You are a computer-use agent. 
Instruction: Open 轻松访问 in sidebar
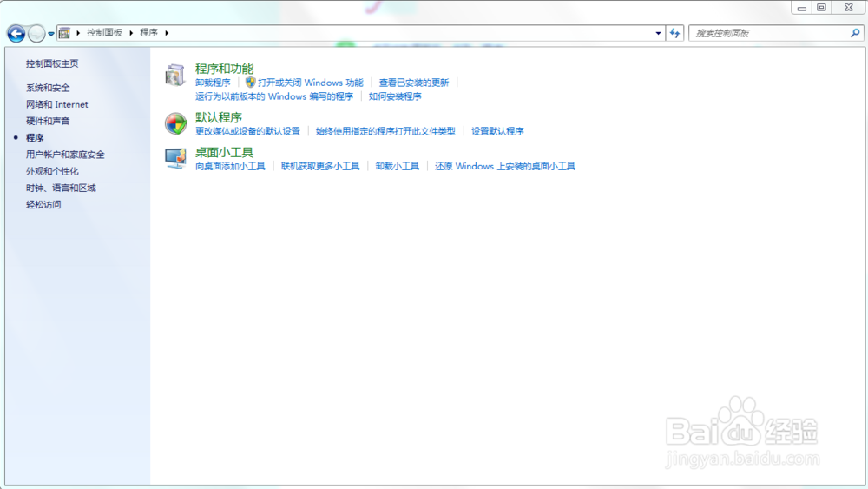[43, 204]
